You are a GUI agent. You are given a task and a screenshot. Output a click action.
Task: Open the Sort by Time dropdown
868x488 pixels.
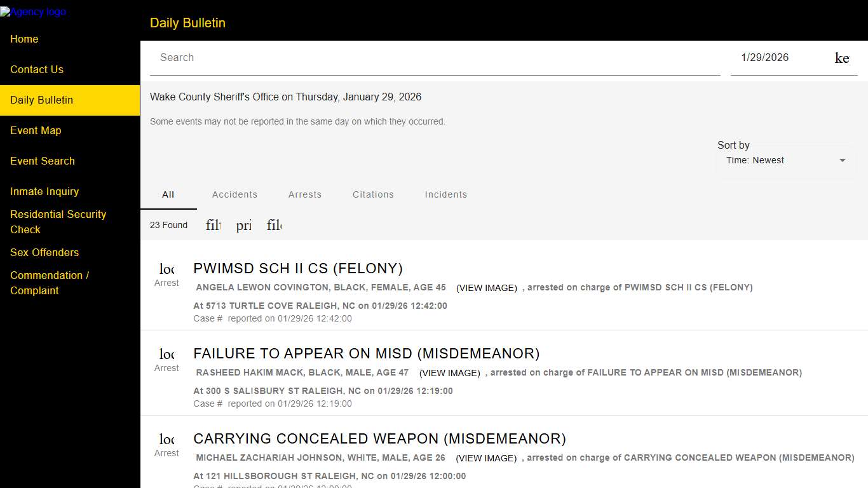point(785,160)
